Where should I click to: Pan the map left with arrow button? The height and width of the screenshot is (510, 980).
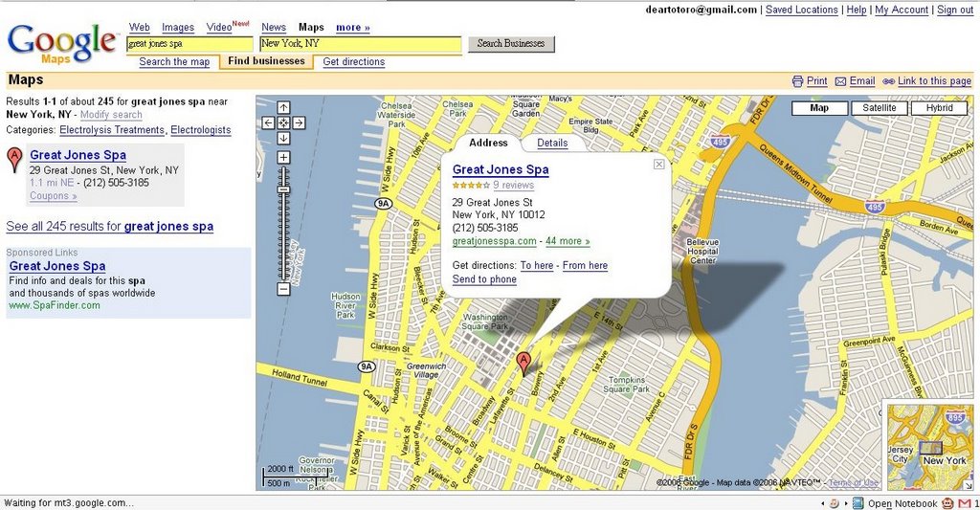[268, 123]
